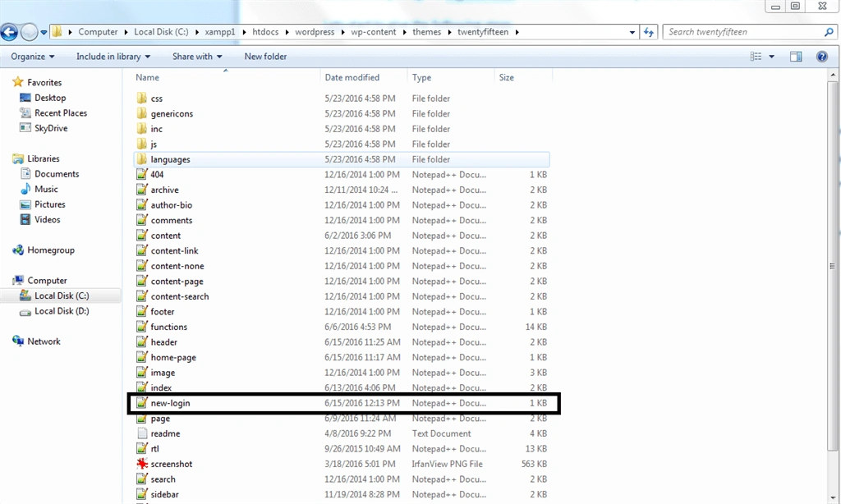Viewport: 841px width, 504px height.
Task: Select the readme text document icon
Action: [141, 433]
